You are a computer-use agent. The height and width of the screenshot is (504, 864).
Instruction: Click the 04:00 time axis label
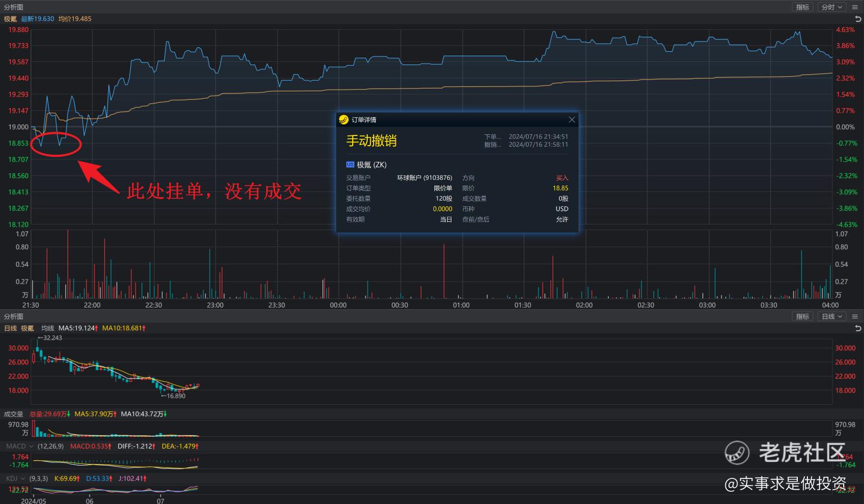pyautogui.click(x=830, y=305)
